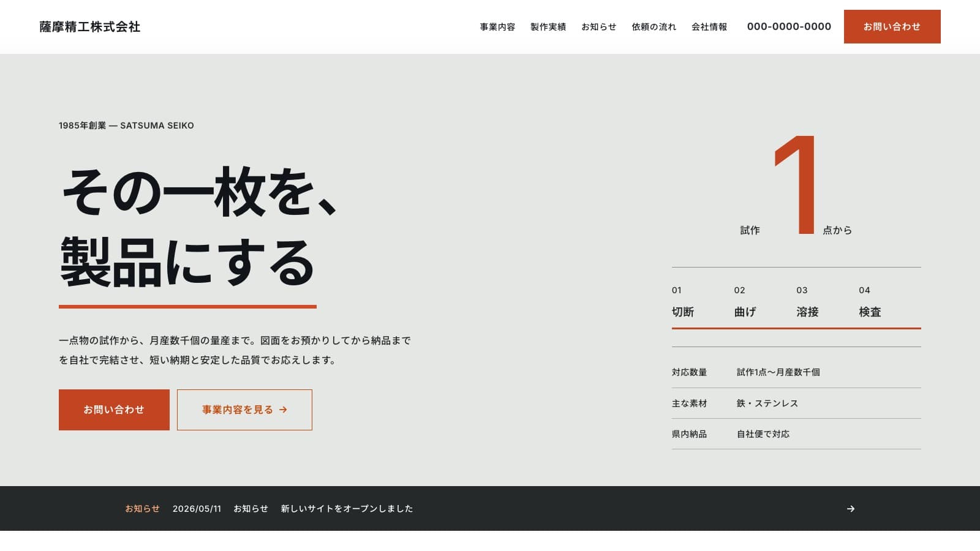Click the phone number 000-0000-0000
The image size is (980, 551).
pos(789,26)
